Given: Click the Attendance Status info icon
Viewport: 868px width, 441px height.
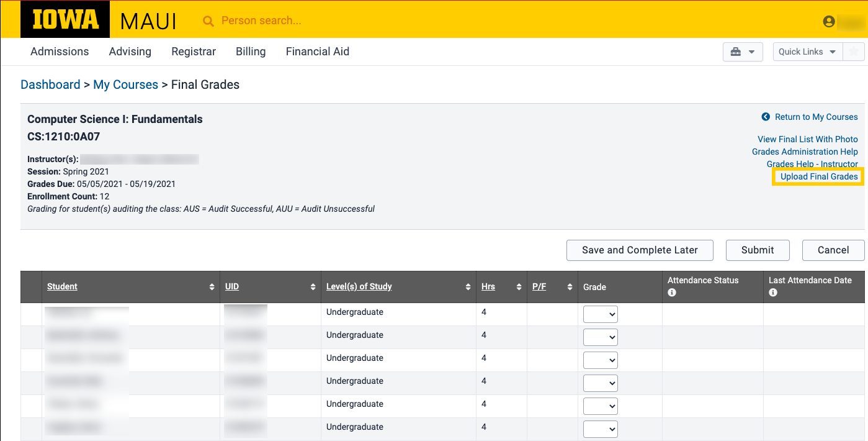Looking at the screenshot, I should coord(672,293).
